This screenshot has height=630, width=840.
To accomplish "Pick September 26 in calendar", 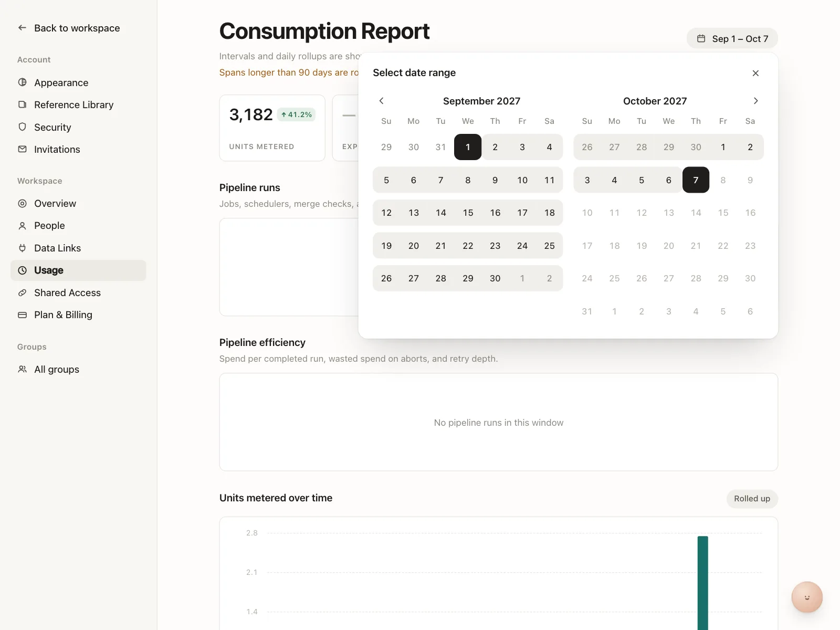I will point(386,278).
